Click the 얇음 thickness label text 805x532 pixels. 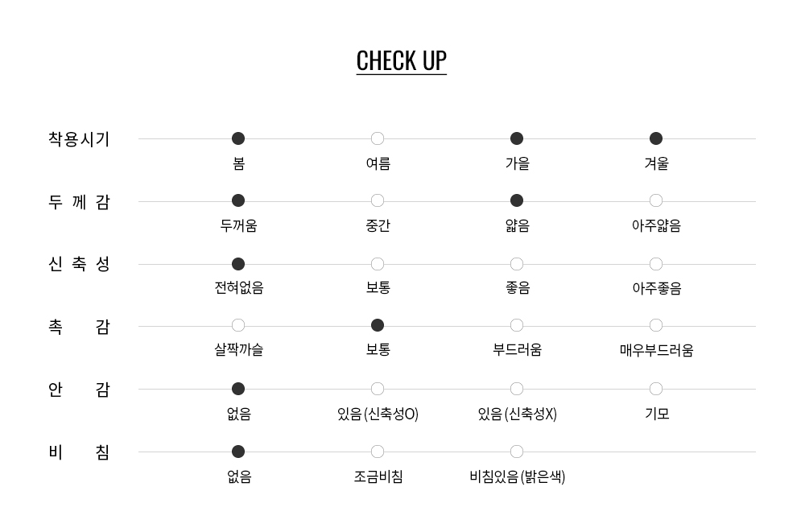point(517,226)
